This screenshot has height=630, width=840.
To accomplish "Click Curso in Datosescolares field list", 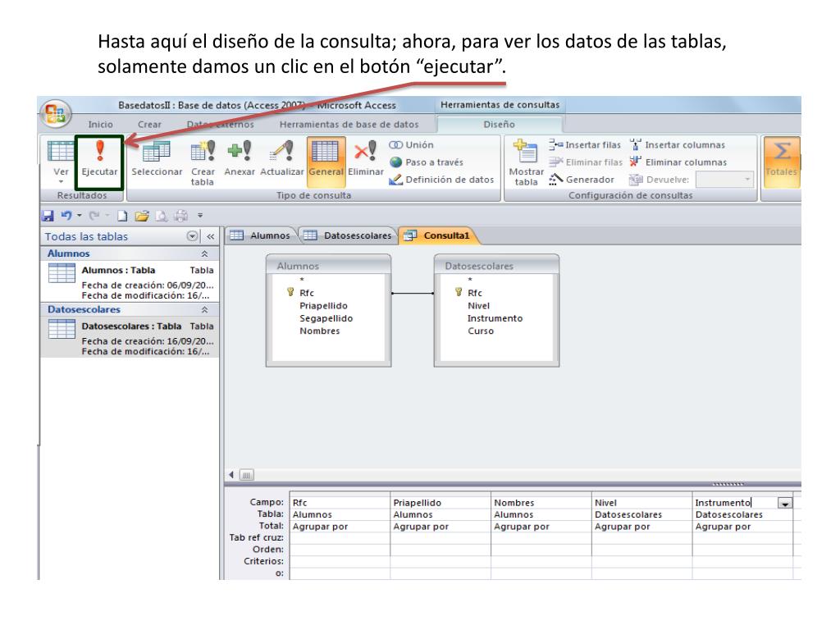I will [481, 331].
